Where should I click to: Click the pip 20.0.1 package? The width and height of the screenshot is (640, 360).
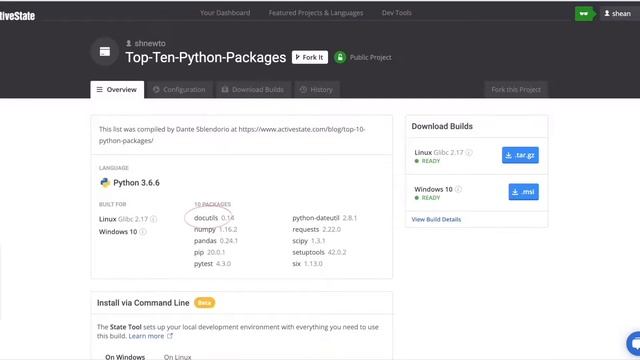pyautogui.click(x=209, y=253)
